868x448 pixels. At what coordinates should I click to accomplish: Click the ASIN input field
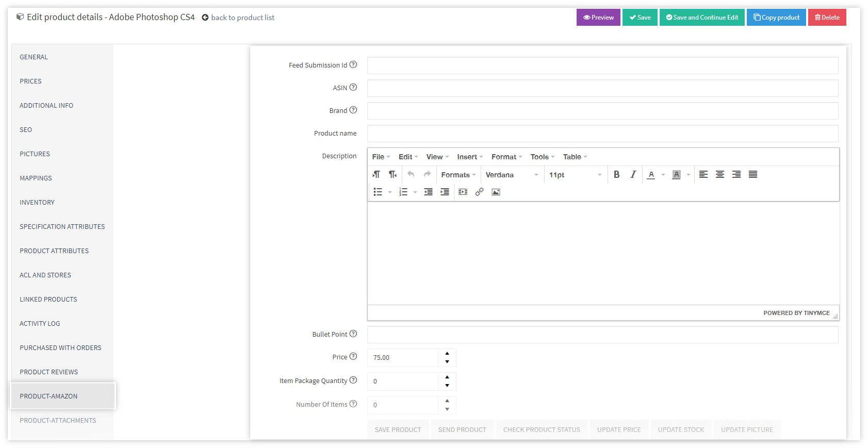click(602, 88)
